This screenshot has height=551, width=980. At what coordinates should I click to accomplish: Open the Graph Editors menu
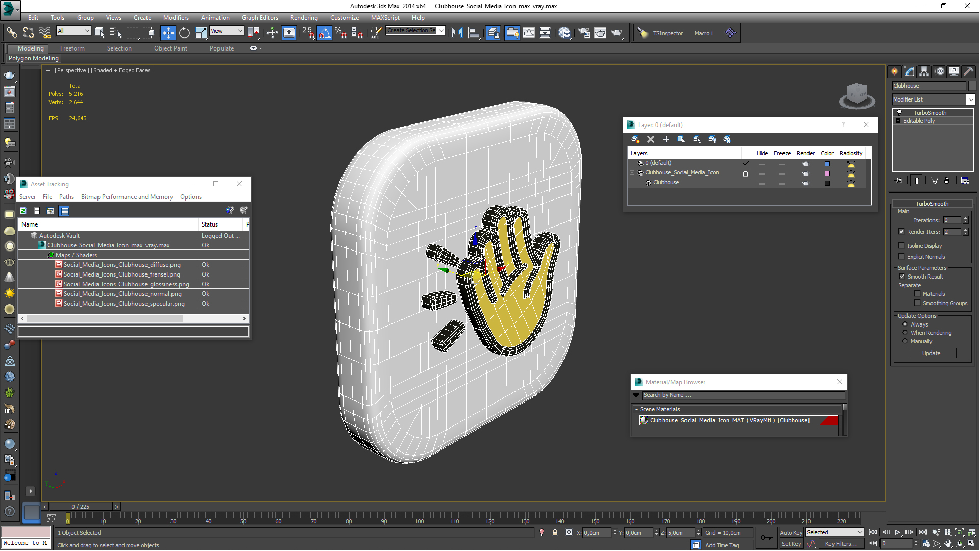point(260,18)
